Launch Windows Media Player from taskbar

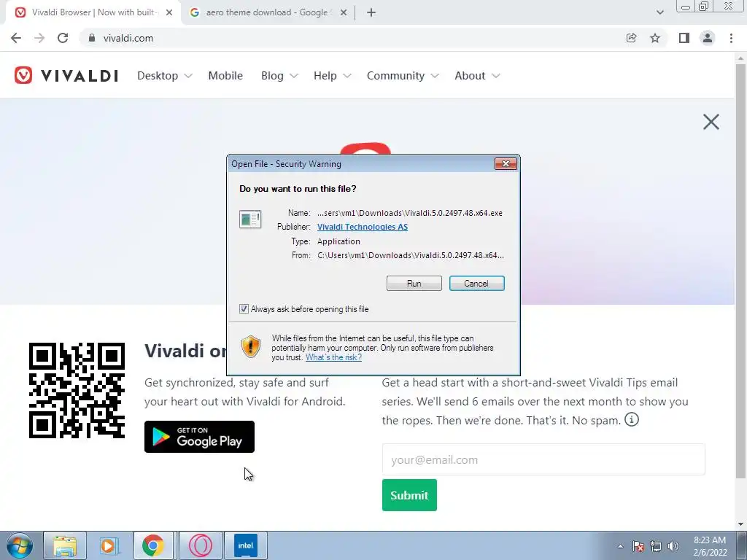pyautogui.click(x=109, y=545)
